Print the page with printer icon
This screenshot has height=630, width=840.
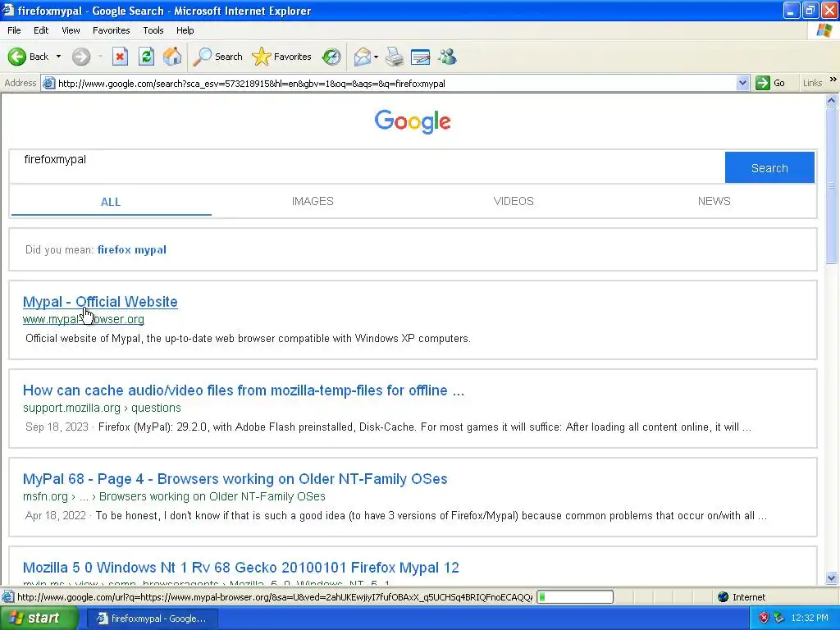395,57
